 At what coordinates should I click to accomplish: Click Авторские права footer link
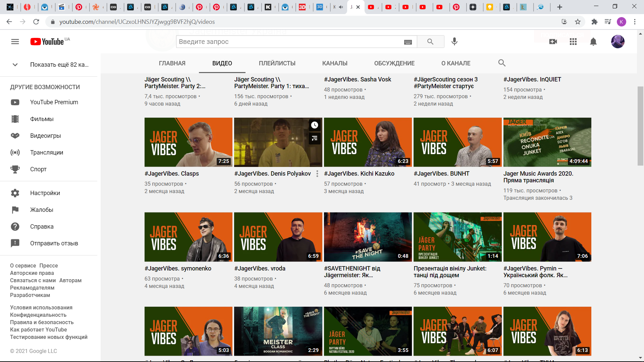32,273
